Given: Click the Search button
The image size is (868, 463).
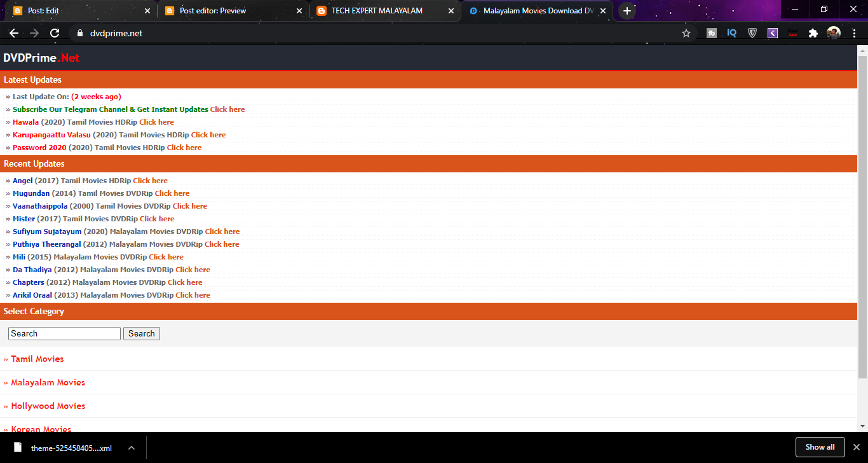Looking at the screenshot, I should tap(142, 333).
